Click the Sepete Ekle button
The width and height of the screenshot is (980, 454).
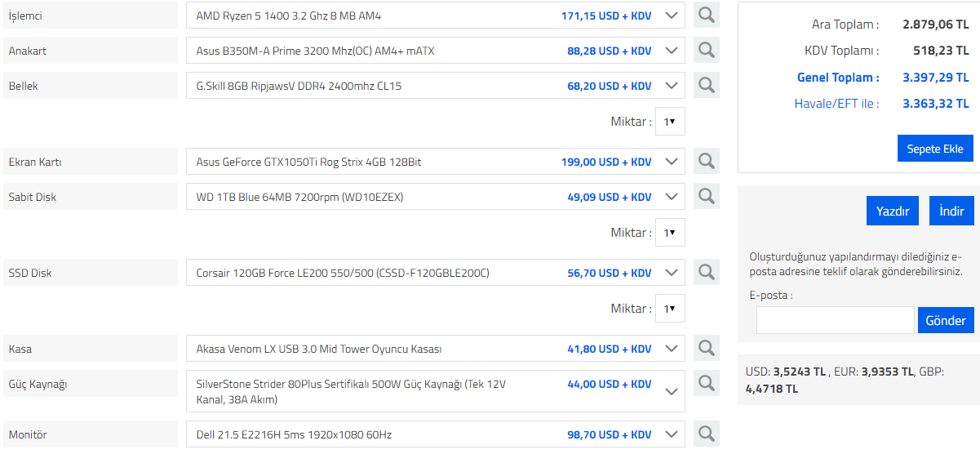tap(935, 149)
